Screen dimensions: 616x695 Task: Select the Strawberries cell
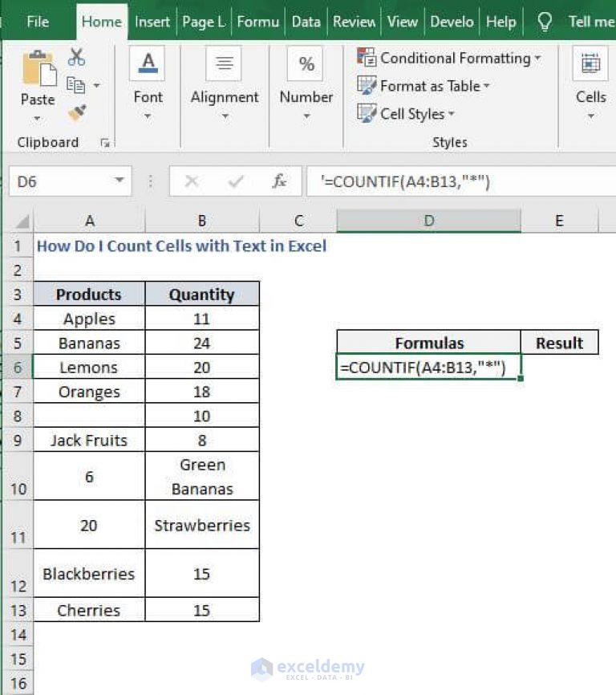click(202, 525)
